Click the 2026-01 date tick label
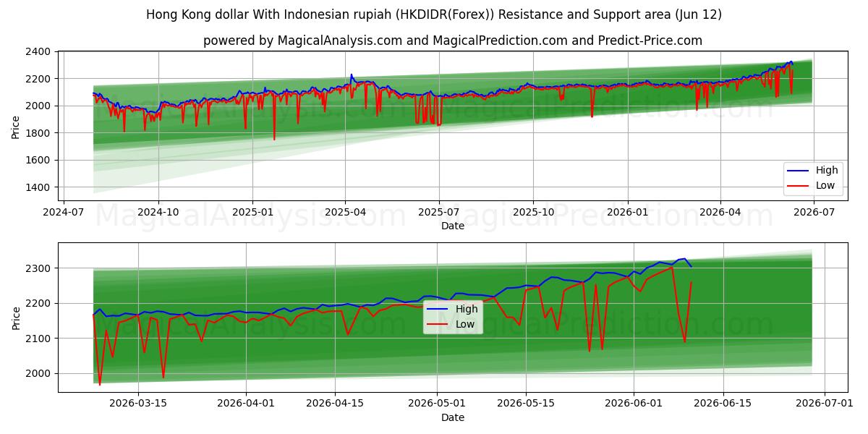Screen dimensions: 868x434 627,213
